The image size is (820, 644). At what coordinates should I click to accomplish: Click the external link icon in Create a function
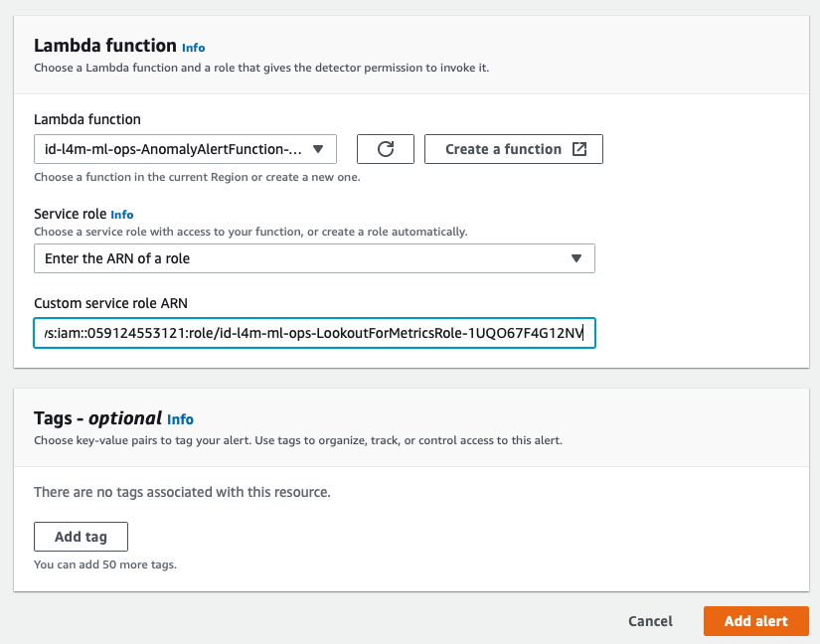coord(578,149)
